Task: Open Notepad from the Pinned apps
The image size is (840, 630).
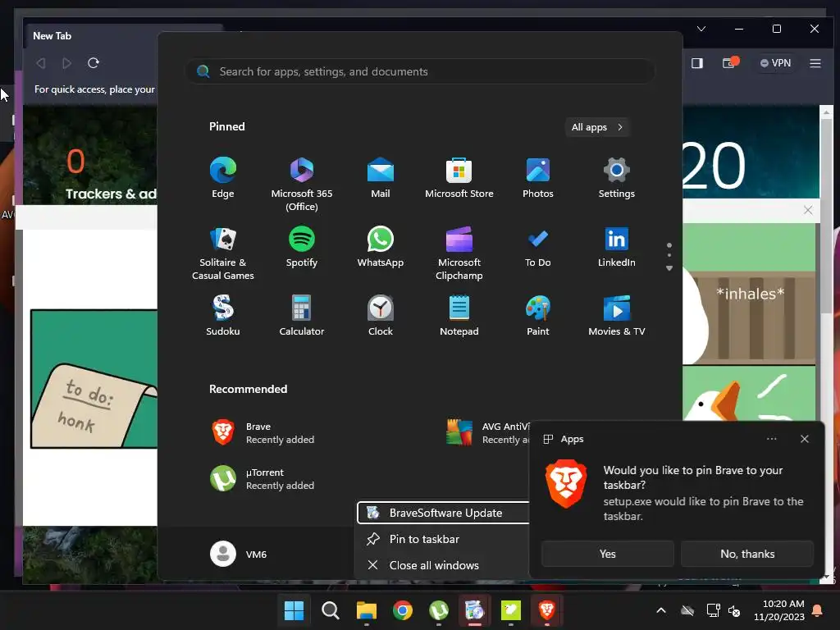Action: pos(459,316)
